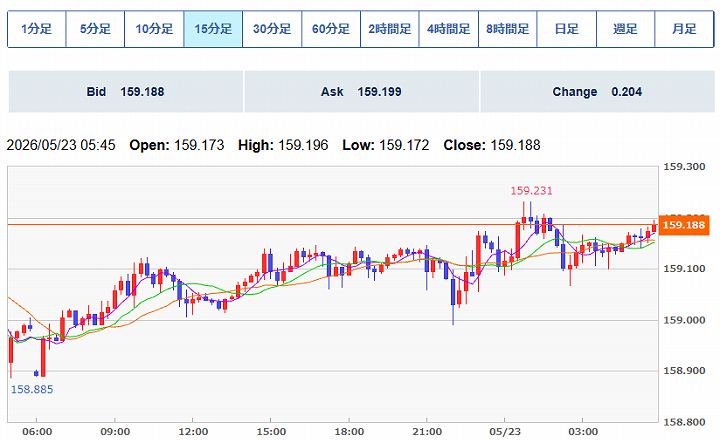
Task: Open the 2時間足 chart tab
Action: pyautogui.click(x=390, y=29)
